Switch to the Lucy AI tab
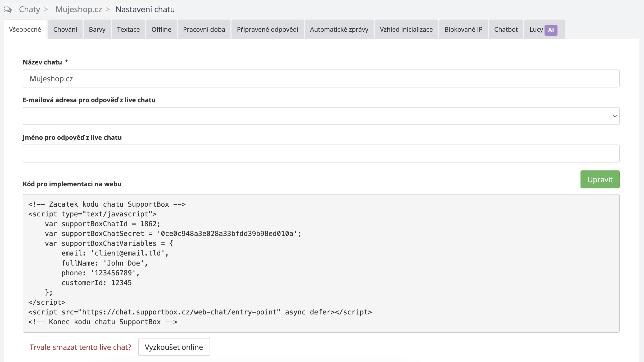The image size is (644, 362). 545,29
